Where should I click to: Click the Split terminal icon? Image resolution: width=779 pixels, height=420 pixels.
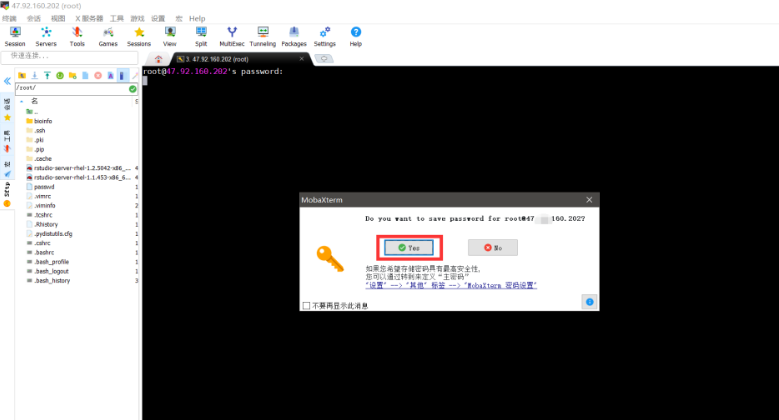201,36
